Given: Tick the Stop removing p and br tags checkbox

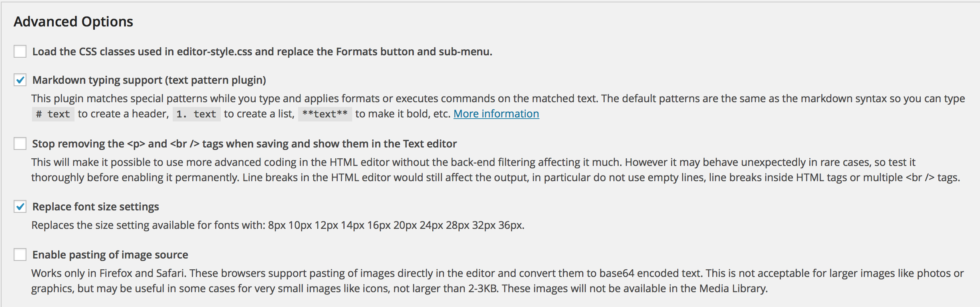Looking at the screenshot, I should [x=20, y=143].
